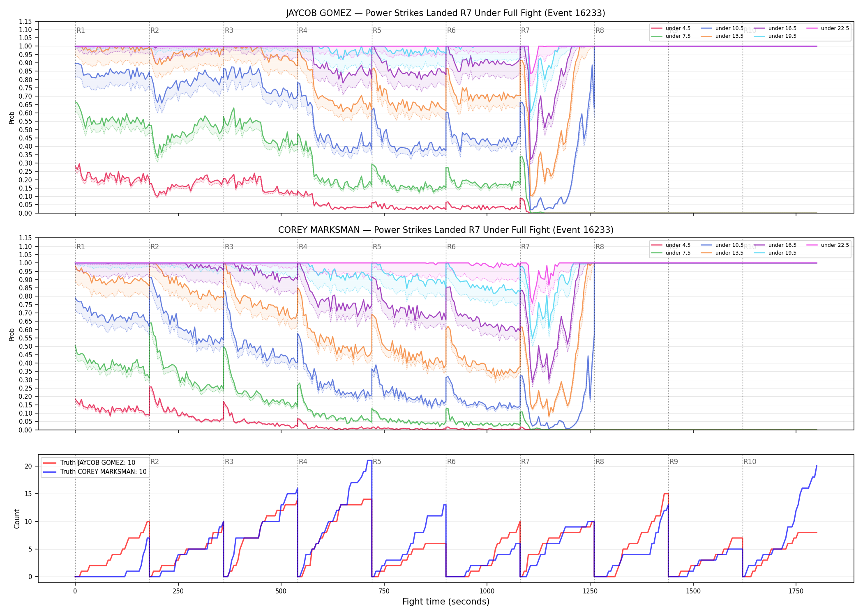
Task: Click the R9 round marker in count chart
Action: tap(674, 462)
